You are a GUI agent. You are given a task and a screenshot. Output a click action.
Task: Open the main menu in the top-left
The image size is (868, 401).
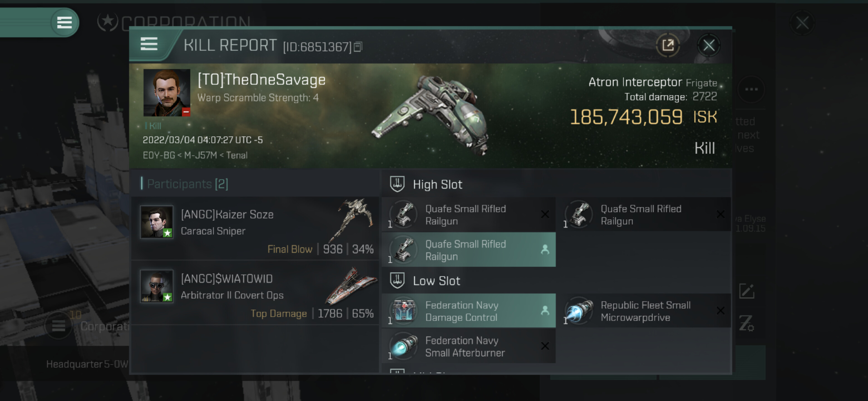(64, 23)
